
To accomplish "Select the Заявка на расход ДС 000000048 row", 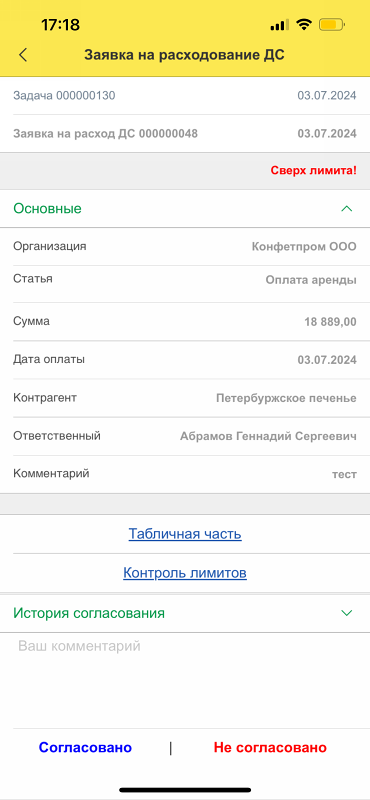I will point(185,134).
